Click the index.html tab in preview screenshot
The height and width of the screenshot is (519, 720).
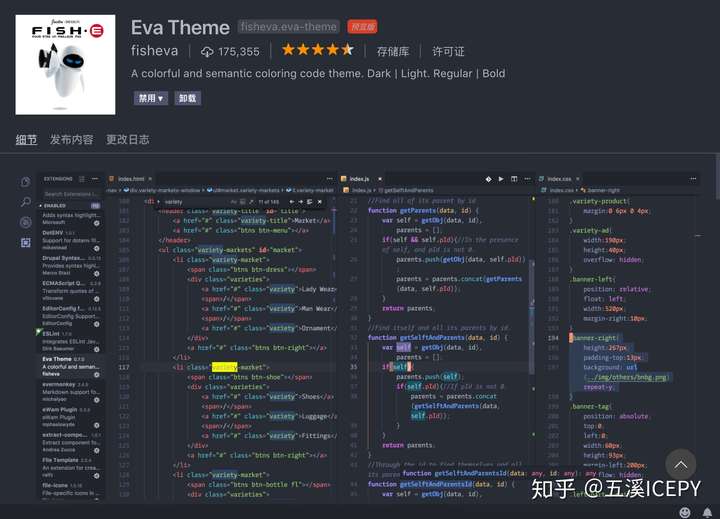click(x=131, y=179)
